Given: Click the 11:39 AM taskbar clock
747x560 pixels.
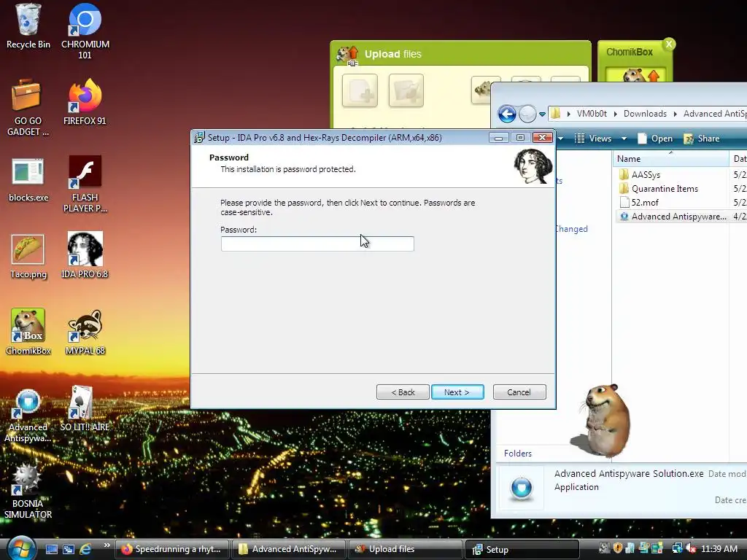Looking at the screenshot, I should coord(719,548).
